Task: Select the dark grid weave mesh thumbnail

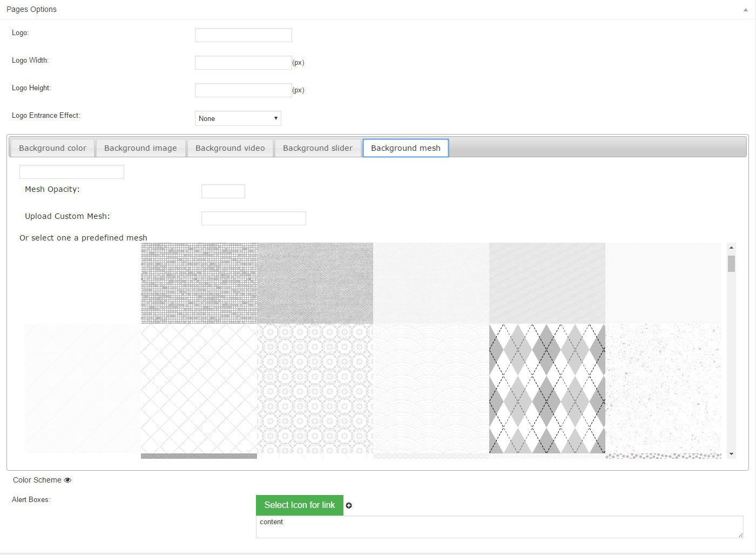Action: coord(199,283)
